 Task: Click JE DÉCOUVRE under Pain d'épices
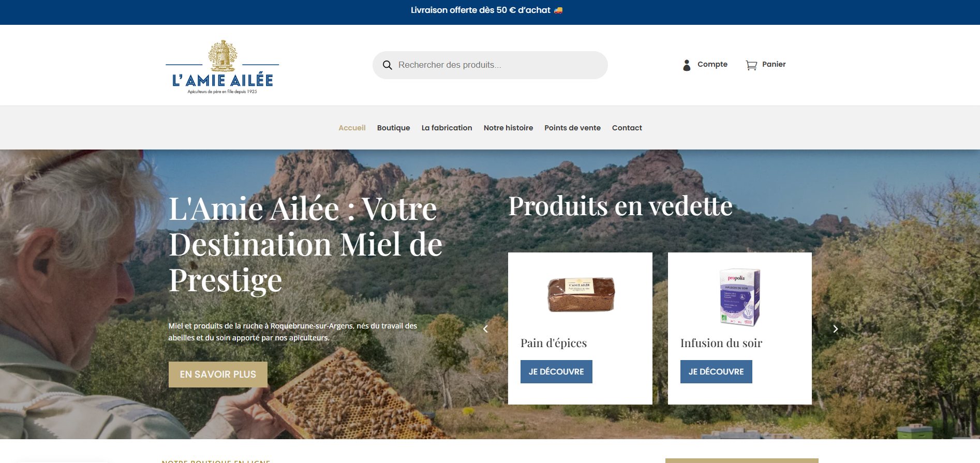tap(556, 372)
